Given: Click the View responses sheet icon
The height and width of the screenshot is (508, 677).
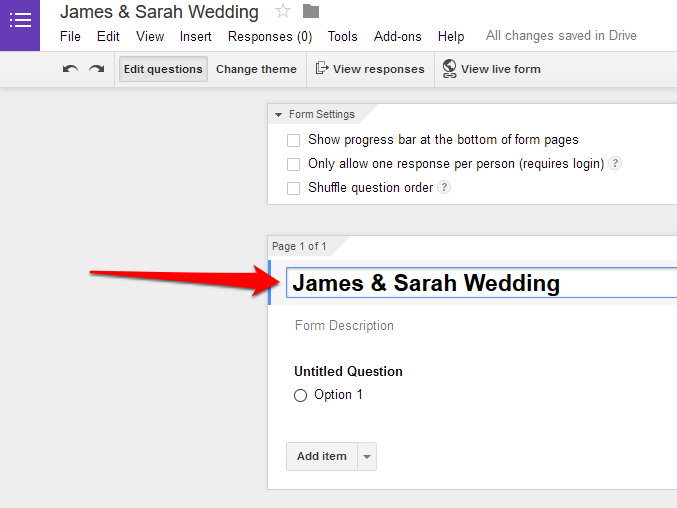Looking at the screenshot, I should (x=322, y=68).
